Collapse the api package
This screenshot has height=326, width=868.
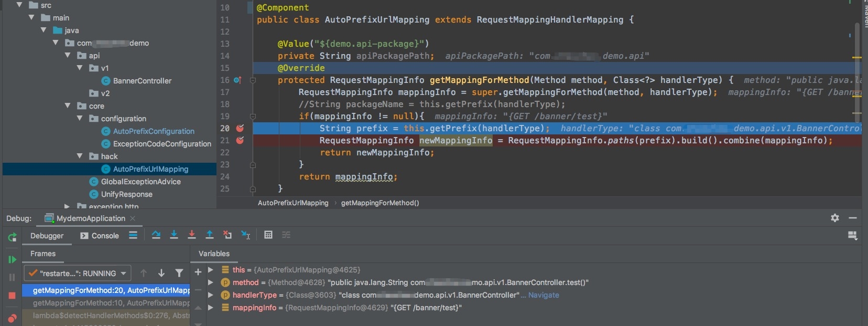coord(68,55)
